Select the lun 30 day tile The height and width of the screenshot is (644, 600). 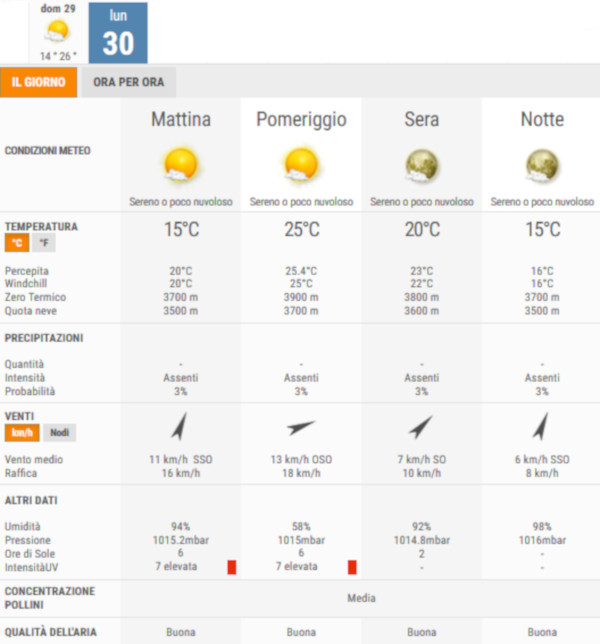click(118, 33)
